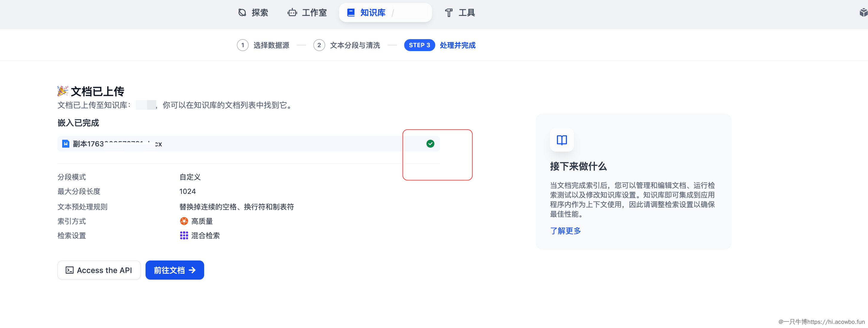The width and height of the screenshot is (868, 328).
Task: Click the green checkmark on the uploaded document
Action: click(430, 143)
